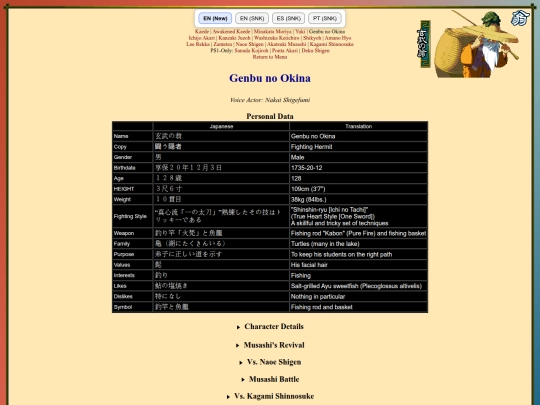The width and height of the screenshot is (540, 405).
Task: Click the Genbu no Okina page heading
Action: (270, 78)
